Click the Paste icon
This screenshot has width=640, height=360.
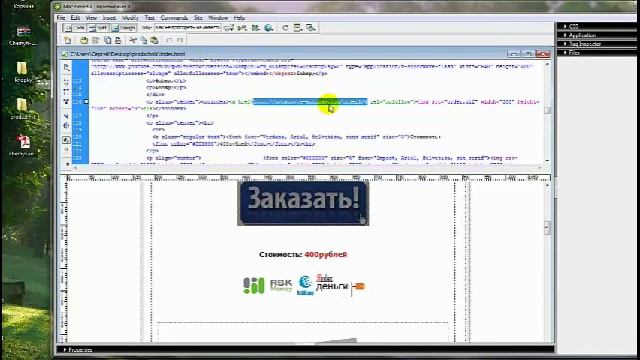click(154, 40)
